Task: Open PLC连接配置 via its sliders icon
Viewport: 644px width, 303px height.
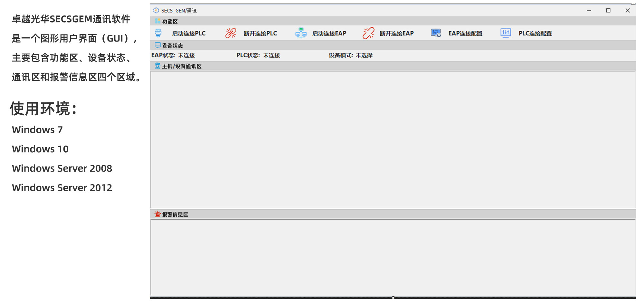Action: pyautogui.click(x=506, y=33)
